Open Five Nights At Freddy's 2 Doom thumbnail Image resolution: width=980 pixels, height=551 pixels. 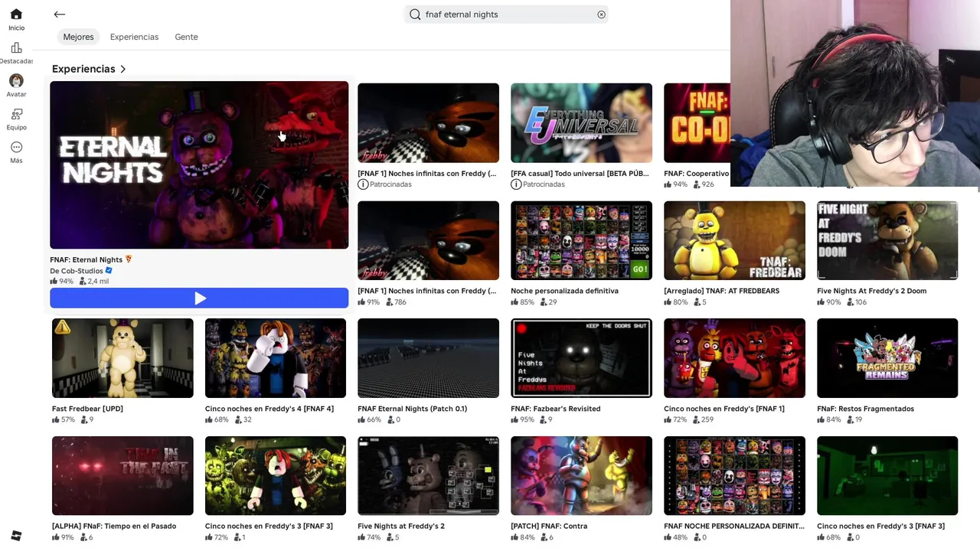point(887,240)
